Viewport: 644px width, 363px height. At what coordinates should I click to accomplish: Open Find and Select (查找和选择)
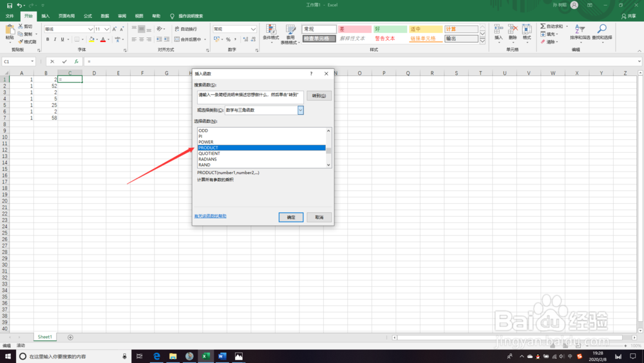(x=601, y=32)
